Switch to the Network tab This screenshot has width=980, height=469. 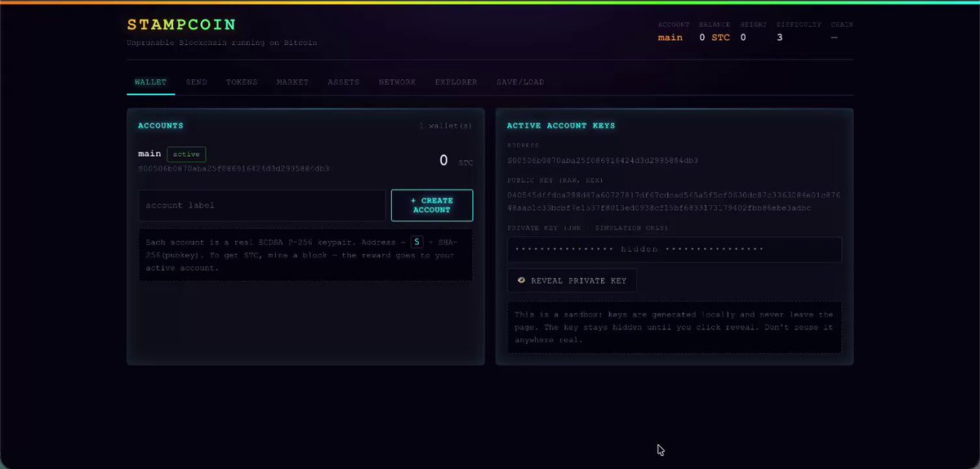(397, 83)
